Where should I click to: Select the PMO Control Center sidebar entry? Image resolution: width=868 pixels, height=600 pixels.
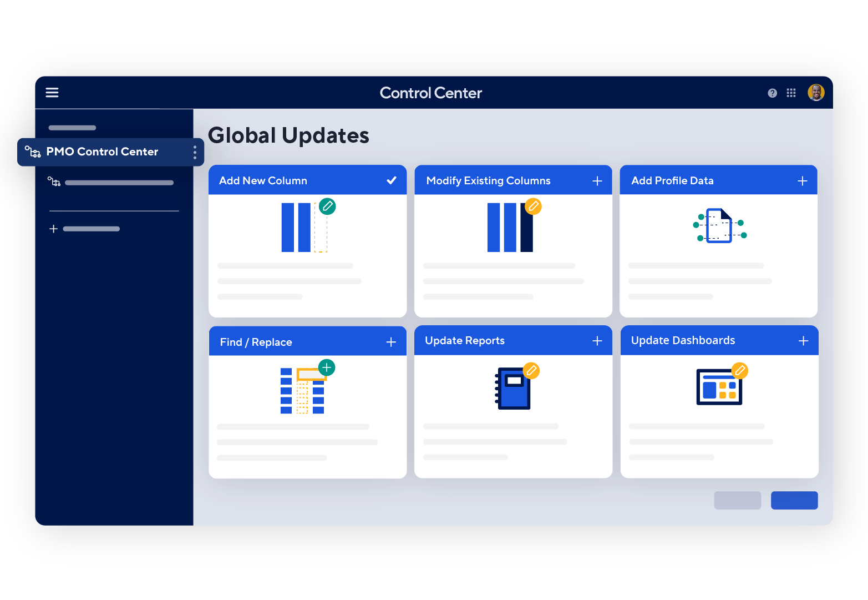click(103, 152)
